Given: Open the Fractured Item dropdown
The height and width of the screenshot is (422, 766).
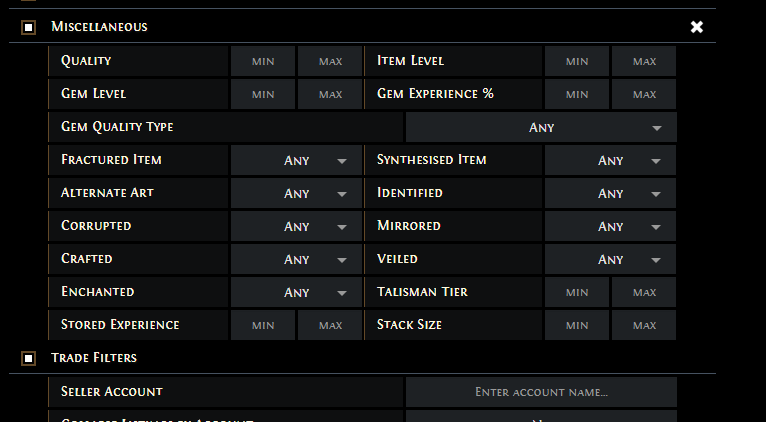Looking at the screenshot, I should pos(296,160).
